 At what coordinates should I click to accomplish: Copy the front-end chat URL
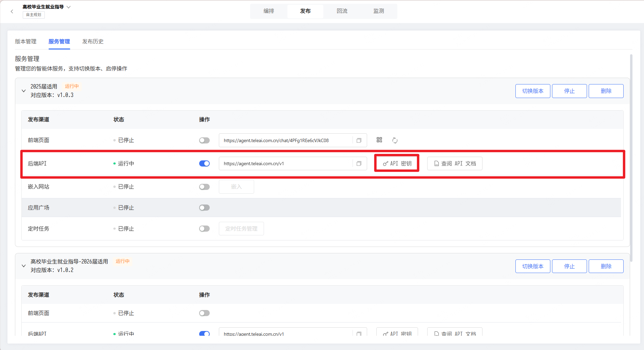point(359,140)
